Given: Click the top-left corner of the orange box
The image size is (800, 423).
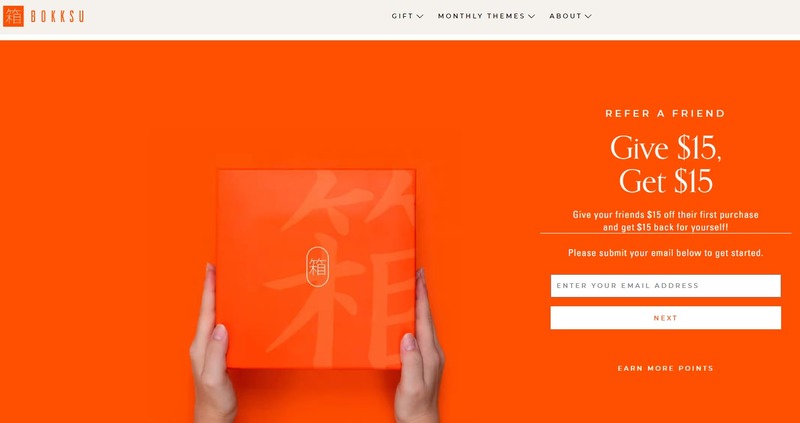Looking at the screenshot, I should coord(221,174).
